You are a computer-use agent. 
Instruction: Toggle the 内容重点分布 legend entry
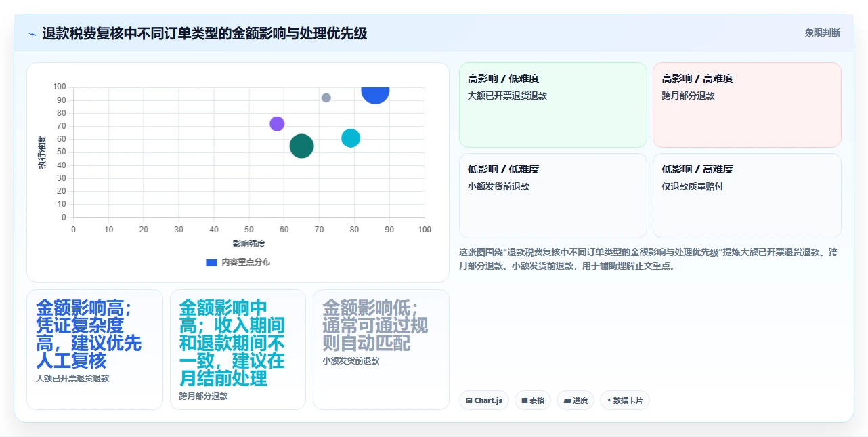(238, 262)
